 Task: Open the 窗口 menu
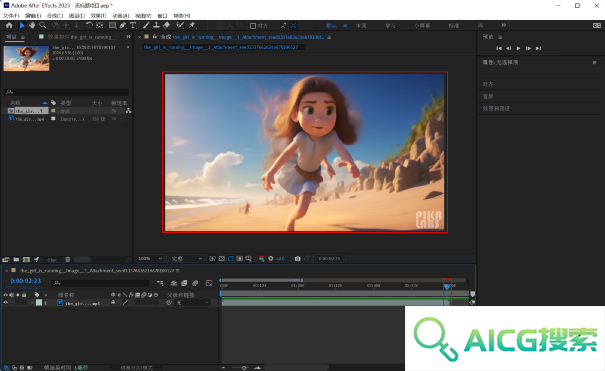tap(162, 16)
